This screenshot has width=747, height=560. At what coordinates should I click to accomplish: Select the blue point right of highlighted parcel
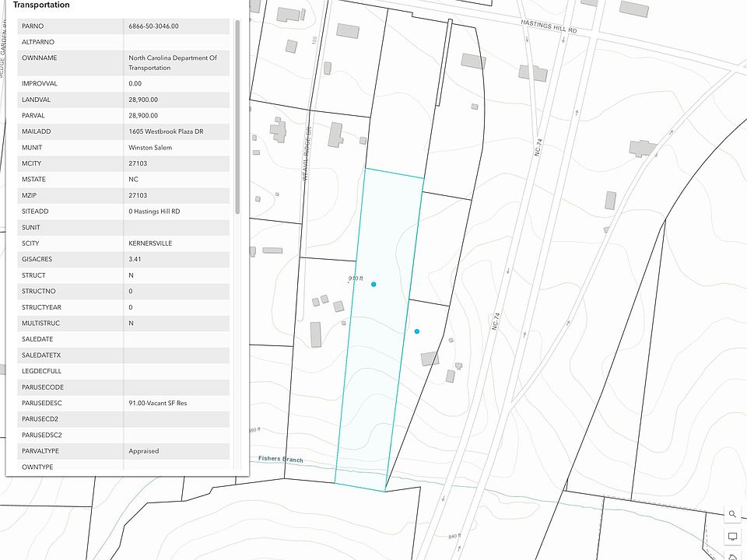click(417, 331)
